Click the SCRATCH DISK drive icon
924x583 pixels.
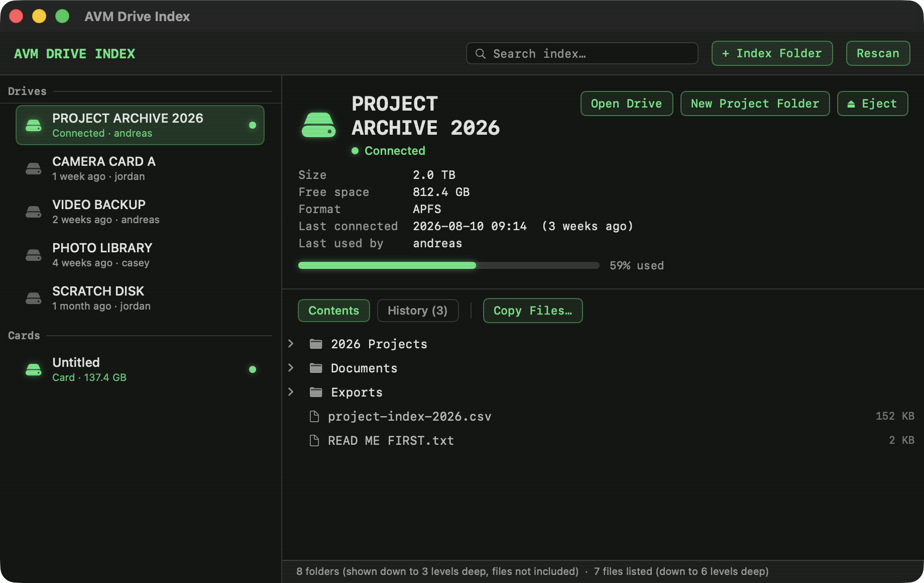pyautogui.click(x=34, y=298)
